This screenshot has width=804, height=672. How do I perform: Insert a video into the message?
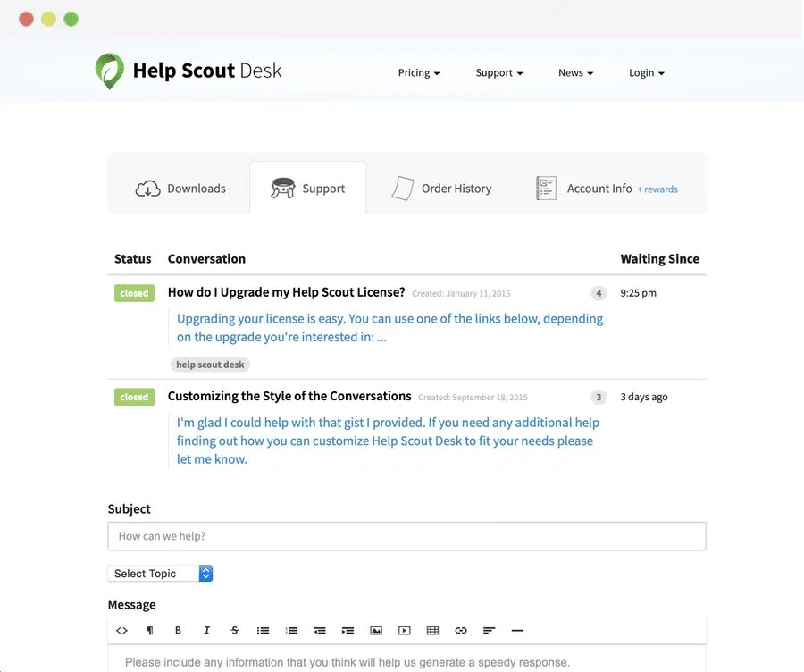coord(405,631)
